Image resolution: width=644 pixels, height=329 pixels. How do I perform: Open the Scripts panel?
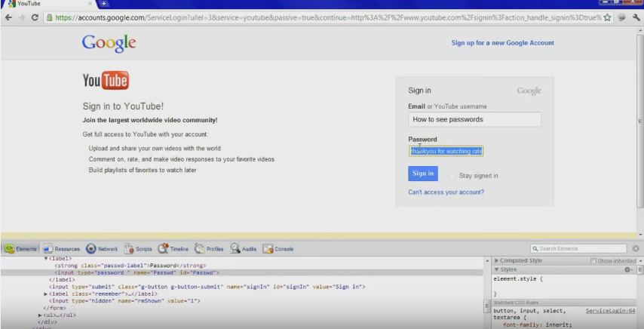point(138,249)
